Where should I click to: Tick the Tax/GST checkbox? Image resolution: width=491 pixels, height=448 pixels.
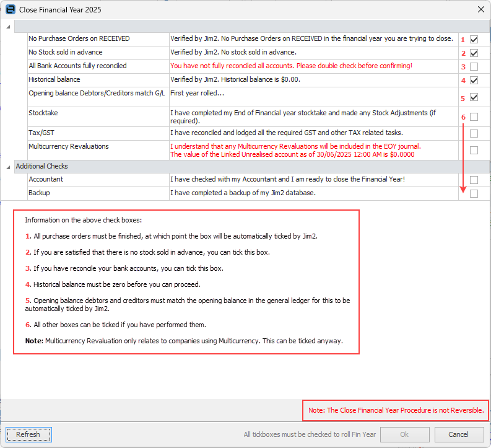click(474, 133)
